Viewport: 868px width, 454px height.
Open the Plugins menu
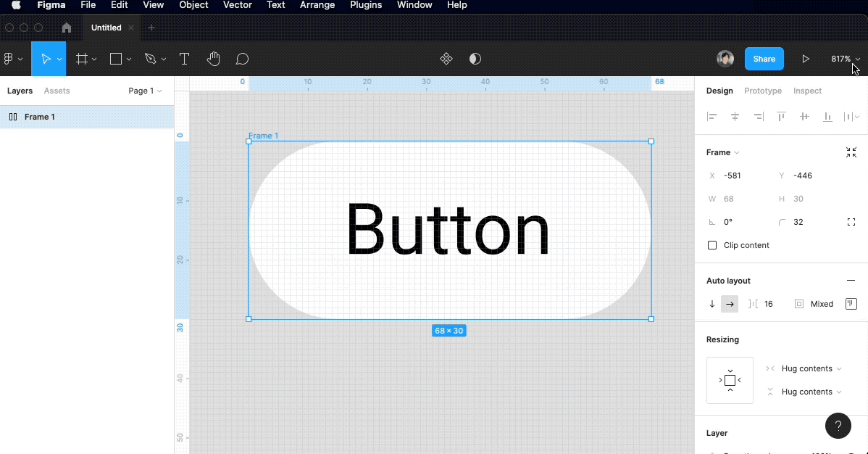tap(366, 5)
